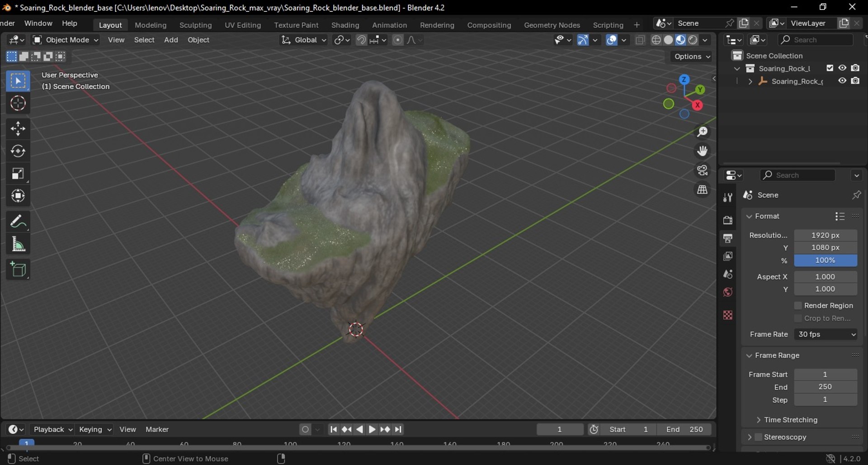Pick the Annotate tool
The height and width of the screenshot is (465, 868).
click(x=18, y=222)
